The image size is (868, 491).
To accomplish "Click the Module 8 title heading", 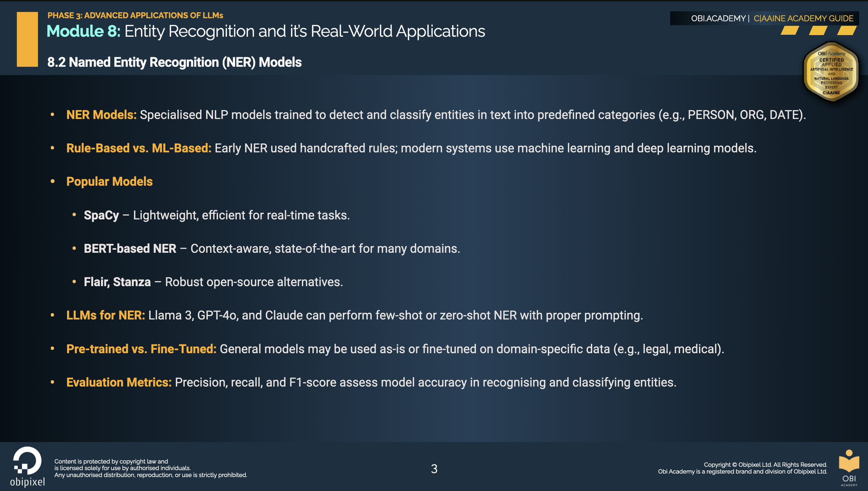I will click(x=266, y=31).
